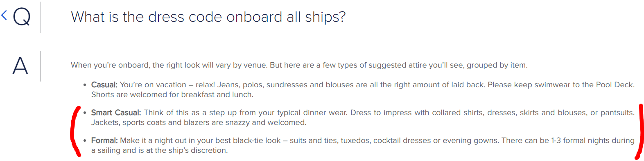Click the back chevron beside the Q
The height and width of the screenshot is (161, 644).
pyautogui.click(x=4, y=16)
